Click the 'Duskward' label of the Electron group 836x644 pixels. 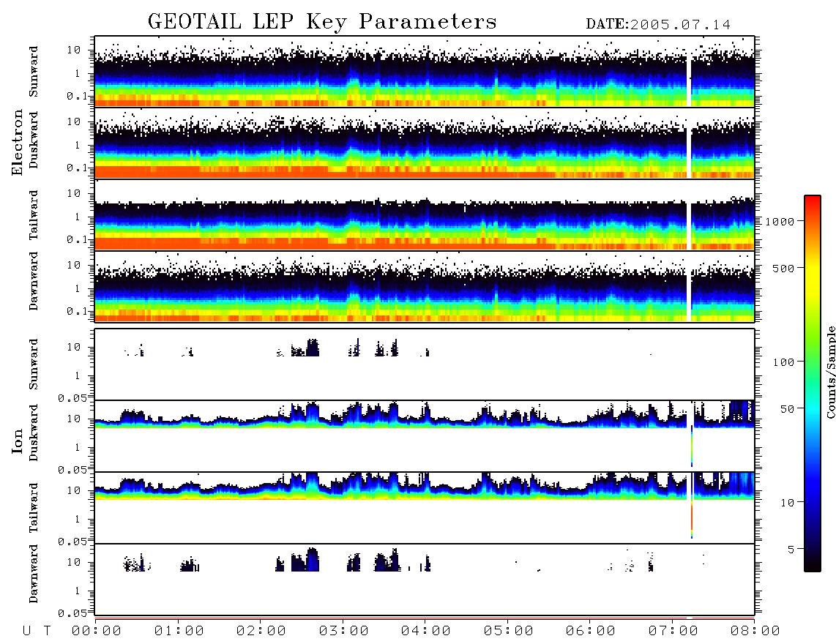[34, 140]
